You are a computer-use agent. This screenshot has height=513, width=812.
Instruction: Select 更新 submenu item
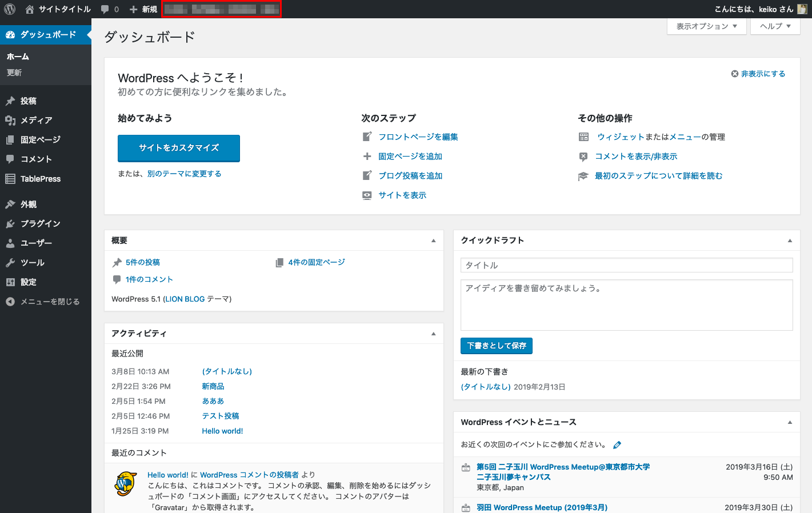pyautogui.click(x=14, y=73)
